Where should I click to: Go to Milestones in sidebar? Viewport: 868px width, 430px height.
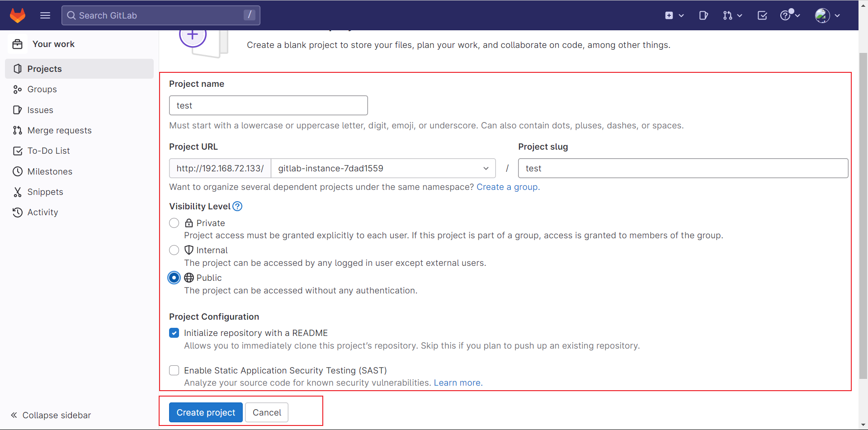click(x=80, y=171)
